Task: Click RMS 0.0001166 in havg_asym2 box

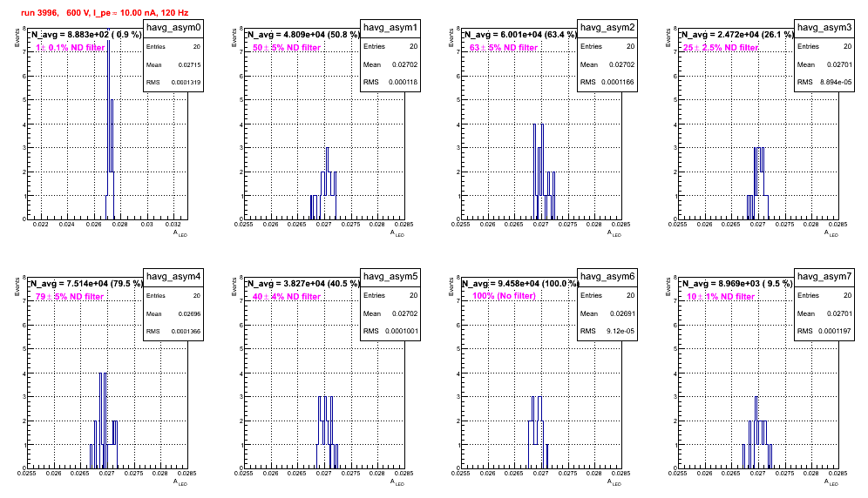Action: tap(607, 83)
